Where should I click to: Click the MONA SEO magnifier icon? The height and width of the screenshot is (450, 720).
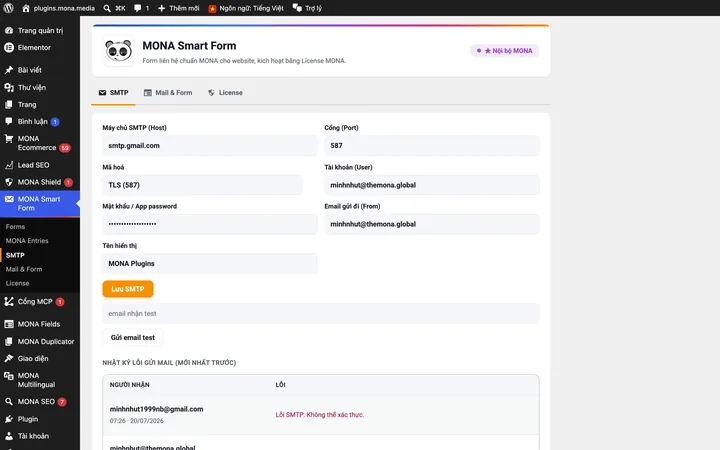[9, 401]
